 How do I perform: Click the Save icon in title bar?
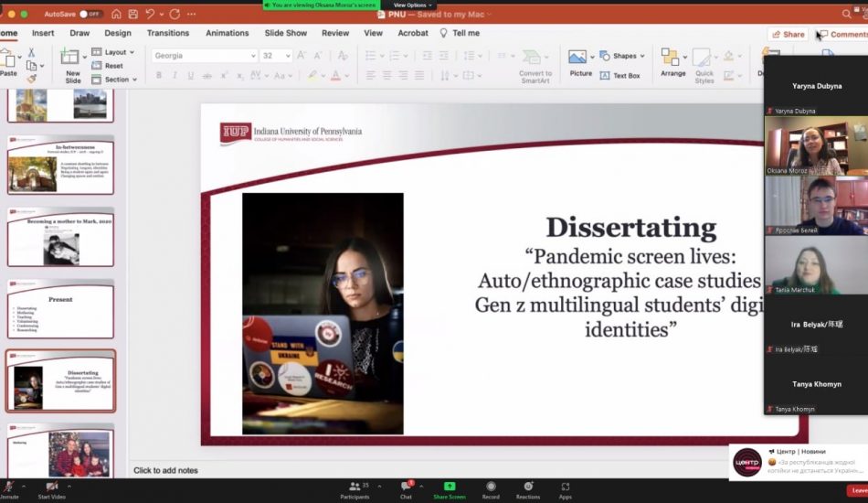point(134,15)
